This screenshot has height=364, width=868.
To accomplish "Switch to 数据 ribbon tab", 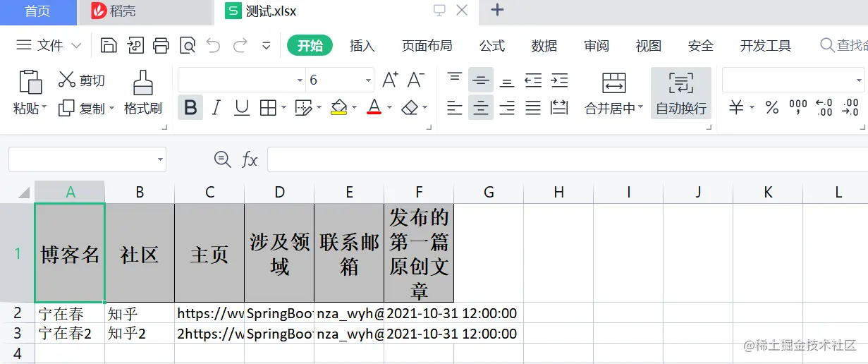I will click(x=544, y=46).
